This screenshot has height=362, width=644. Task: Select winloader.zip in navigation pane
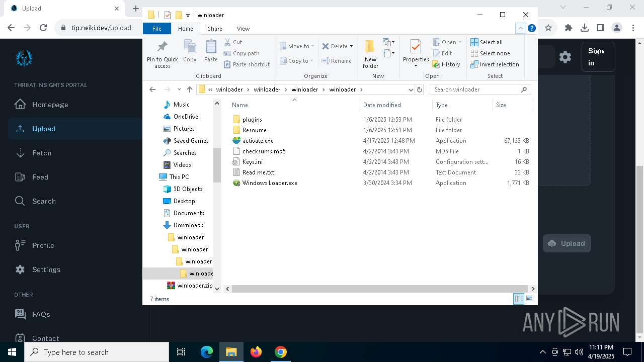pos(194,286)
